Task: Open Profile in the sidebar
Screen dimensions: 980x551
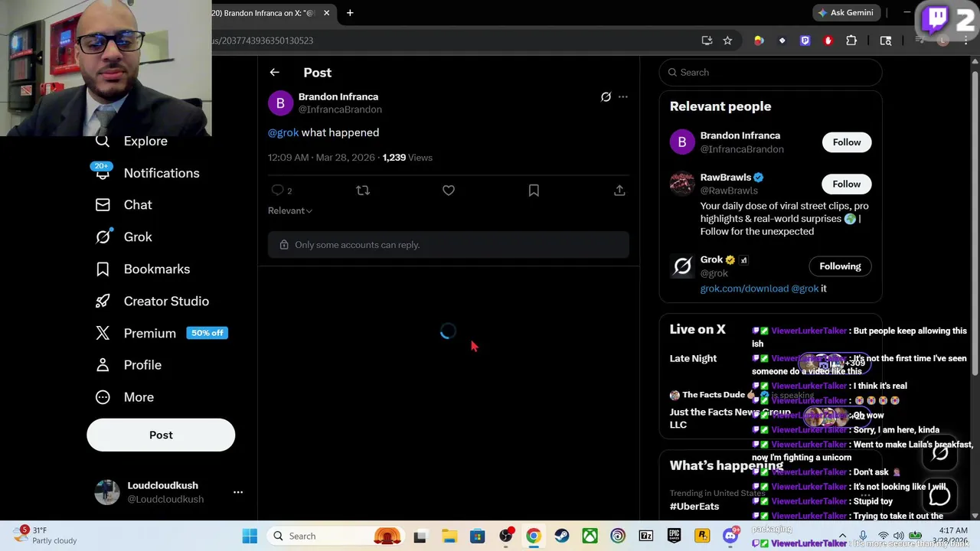Action: coord(128,365)
